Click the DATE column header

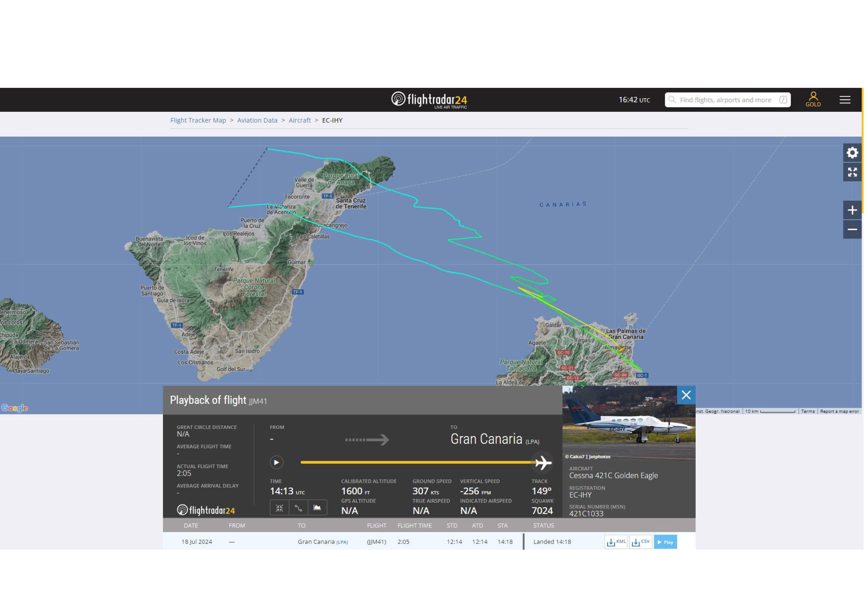pos(191,526)
